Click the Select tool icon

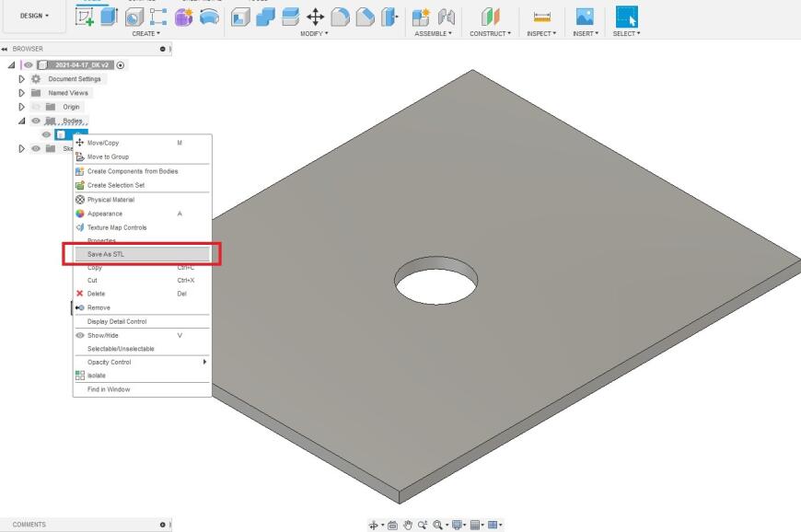[627, 17]
